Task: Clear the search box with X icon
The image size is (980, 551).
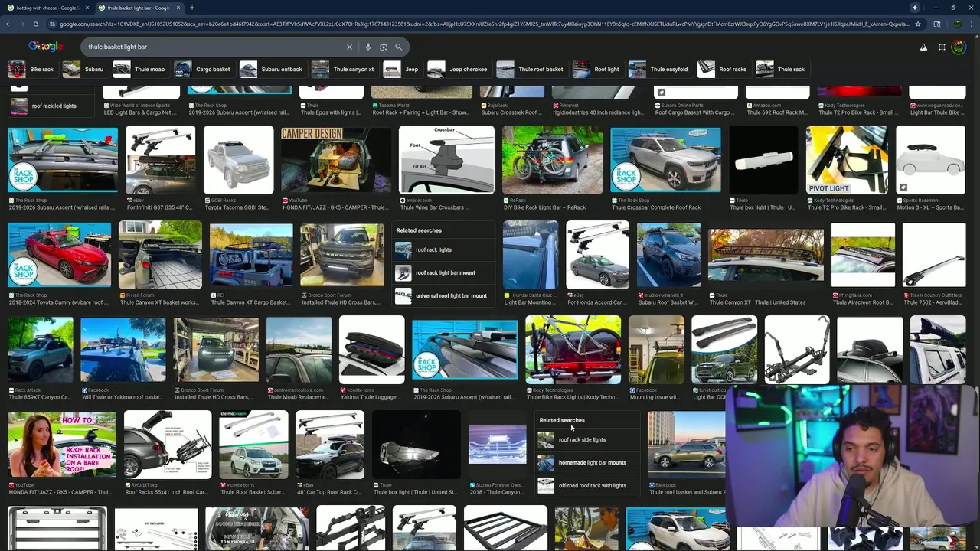Action: coord(349,47)
